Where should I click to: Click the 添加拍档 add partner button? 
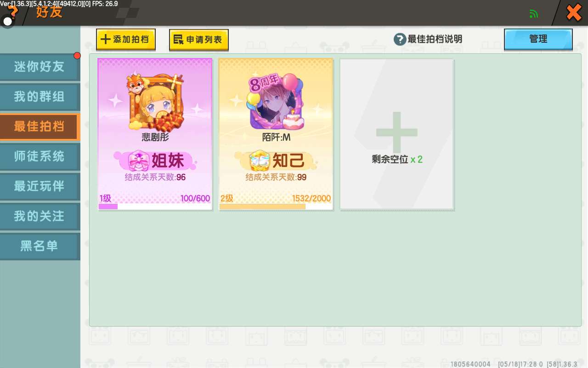(x=126, y=40)
